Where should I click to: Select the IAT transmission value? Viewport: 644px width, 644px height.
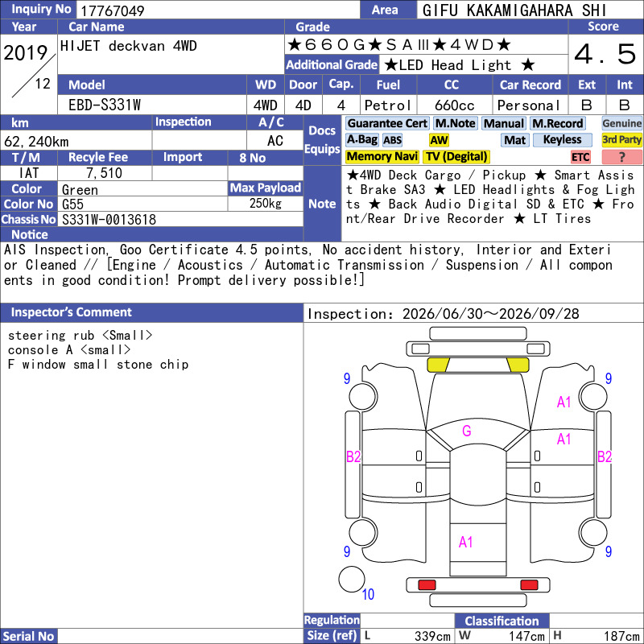(x=29, y=173)
